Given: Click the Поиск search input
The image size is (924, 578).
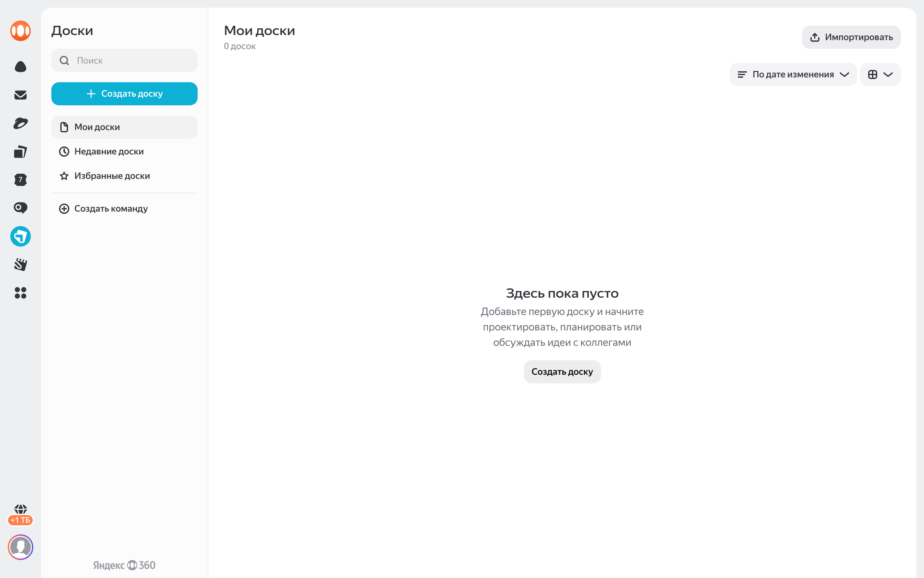Looking at the screenshot, I should click(x=124, y=60).
